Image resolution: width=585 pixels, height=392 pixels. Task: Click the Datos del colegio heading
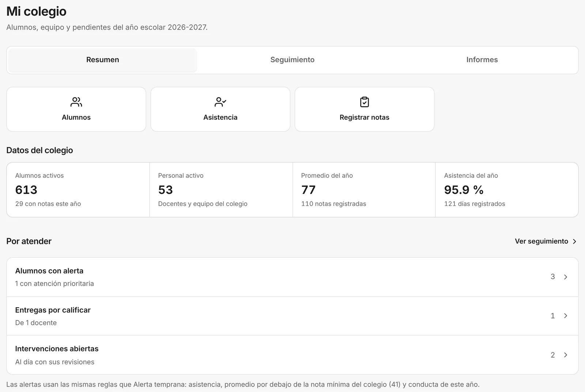(x=39, y=150)
